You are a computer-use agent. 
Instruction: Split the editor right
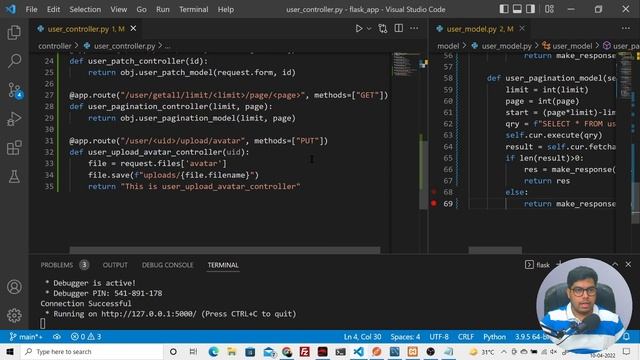398,28
